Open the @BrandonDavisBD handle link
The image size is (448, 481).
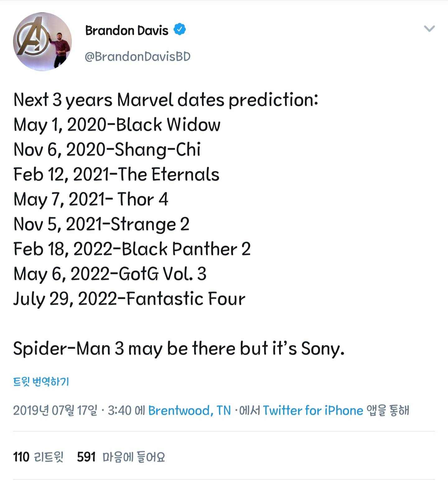(138, 57)
